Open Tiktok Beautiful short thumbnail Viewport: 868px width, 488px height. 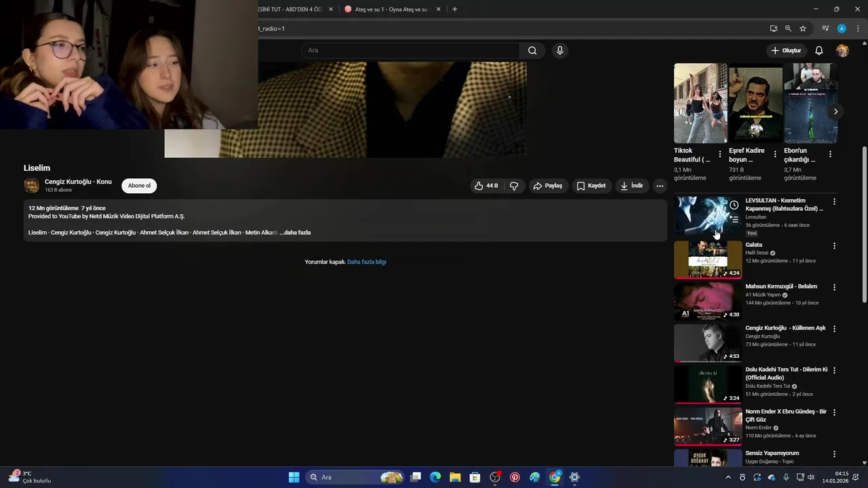pyautogui.click(x=701, y=103)
